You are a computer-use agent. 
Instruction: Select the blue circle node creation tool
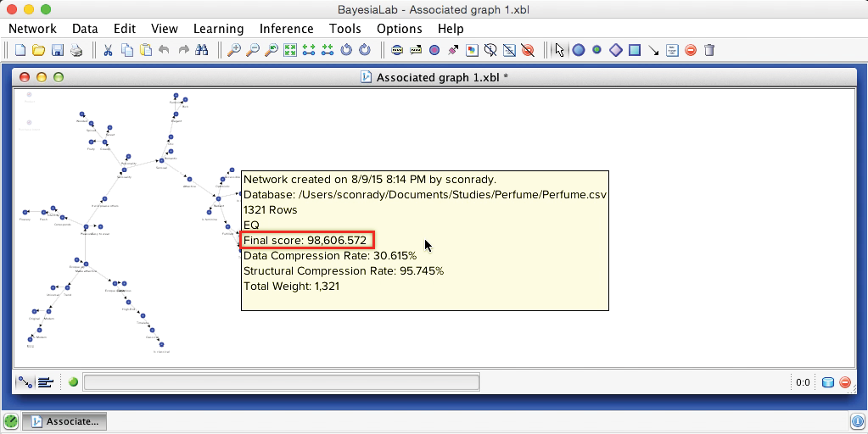click(579, 50)
